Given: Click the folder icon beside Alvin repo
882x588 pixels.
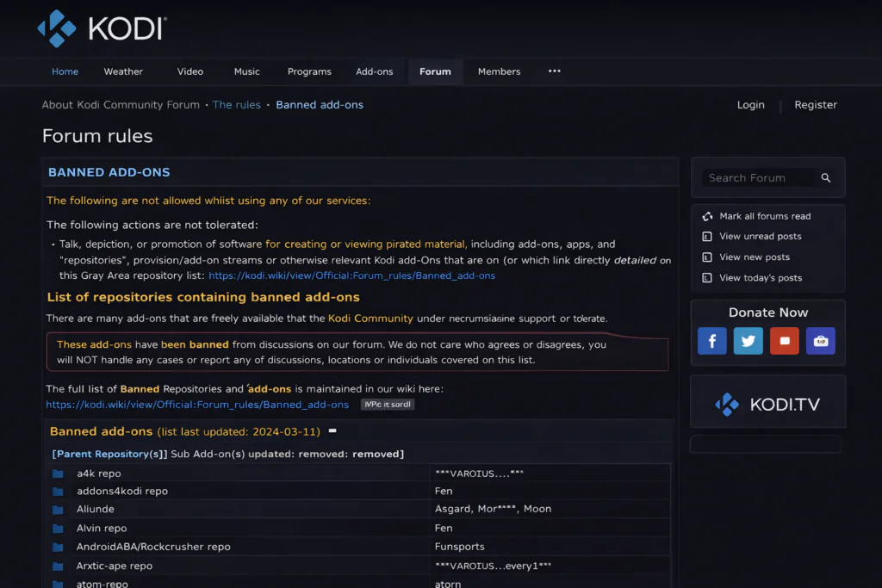Looking at the screenshot, I should [58, 529].
